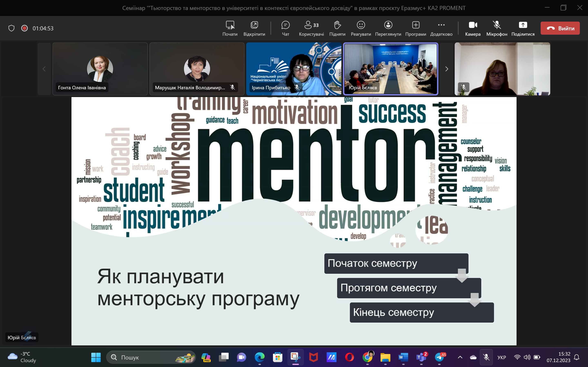The height and width of the screenshot is (367, 588).
Task: Show next participants with right chevron
Action: pyautogui.click(x=447, y=69)
